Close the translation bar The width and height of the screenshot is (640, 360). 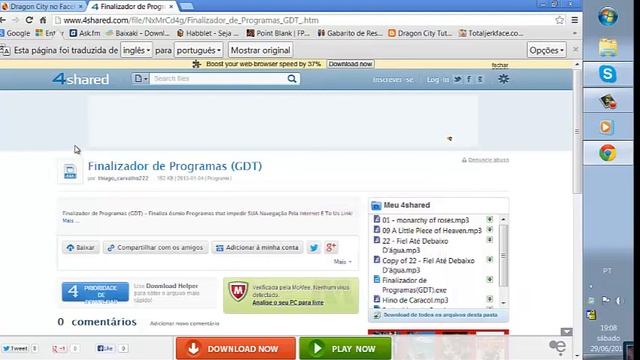tap(575, 49)
